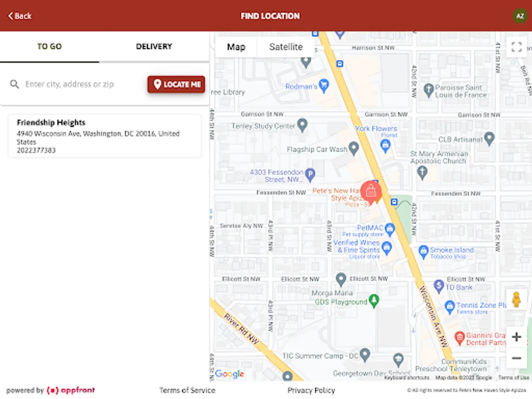Click the York Flowers shop marker
Viewport: 532px width, 399px height.
click(x=385, y=145)
